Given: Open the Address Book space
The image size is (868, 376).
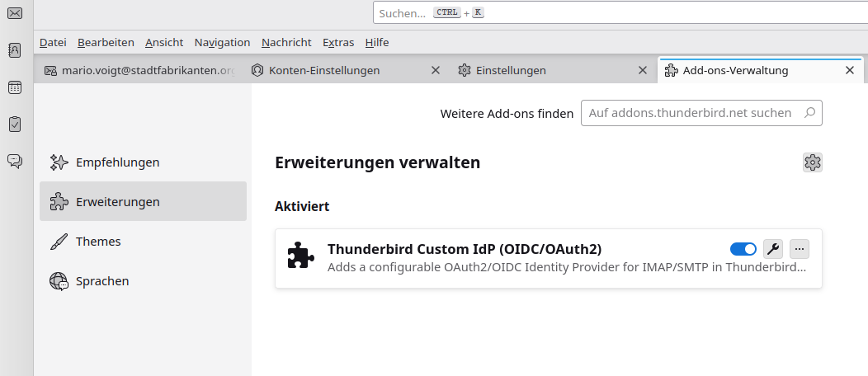Looking at the screenshot, I should 15,50.
